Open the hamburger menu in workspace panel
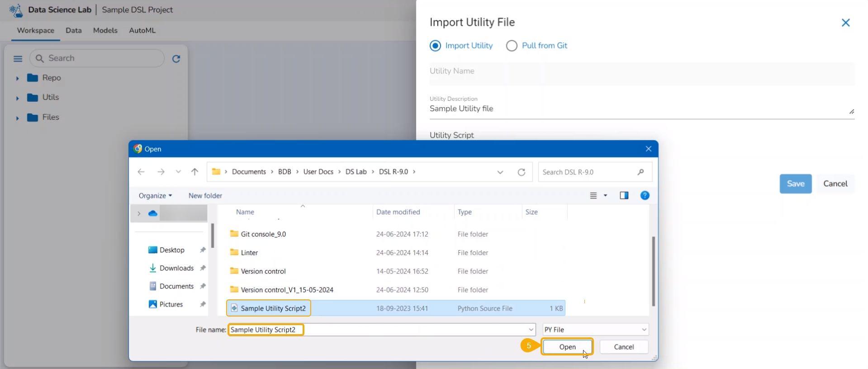 (18, 59)
